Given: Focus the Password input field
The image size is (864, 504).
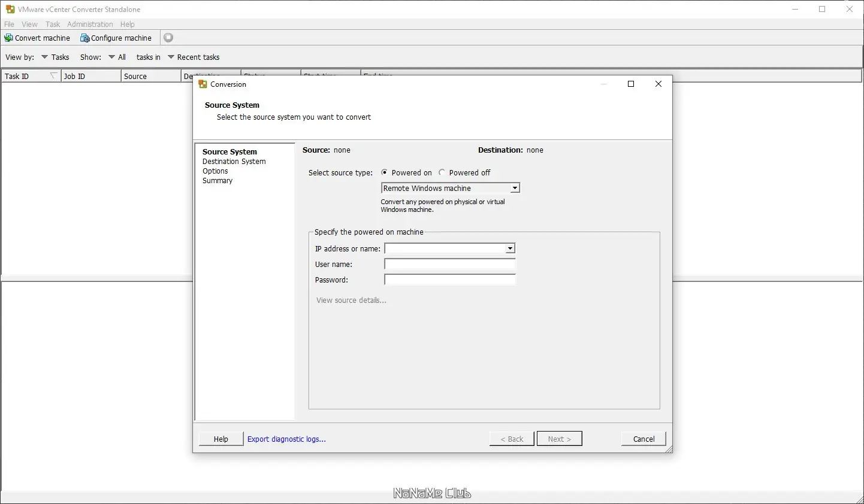Looking at the screenshot, I should coord(450,280).
